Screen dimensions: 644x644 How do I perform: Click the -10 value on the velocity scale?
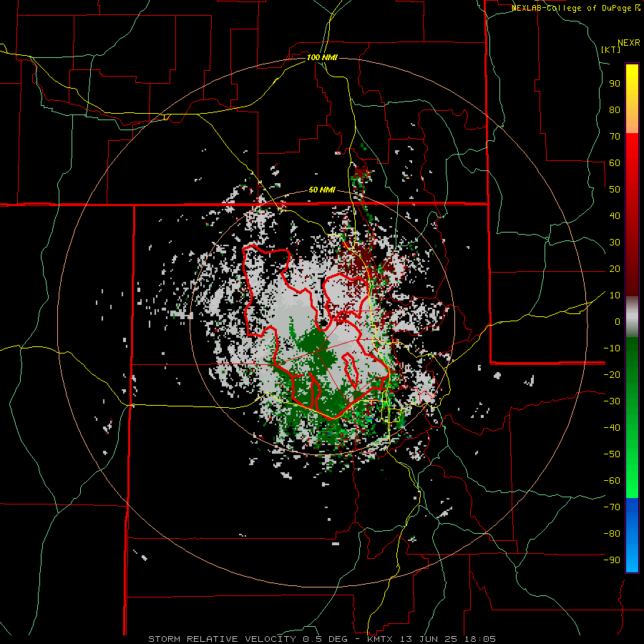point(612,348)
